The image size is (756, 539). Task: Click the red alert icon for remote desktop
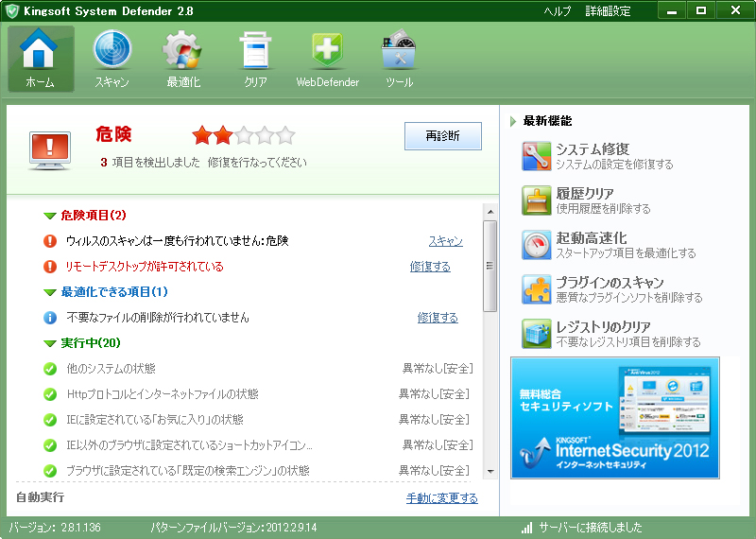click(x=50, y=267)
